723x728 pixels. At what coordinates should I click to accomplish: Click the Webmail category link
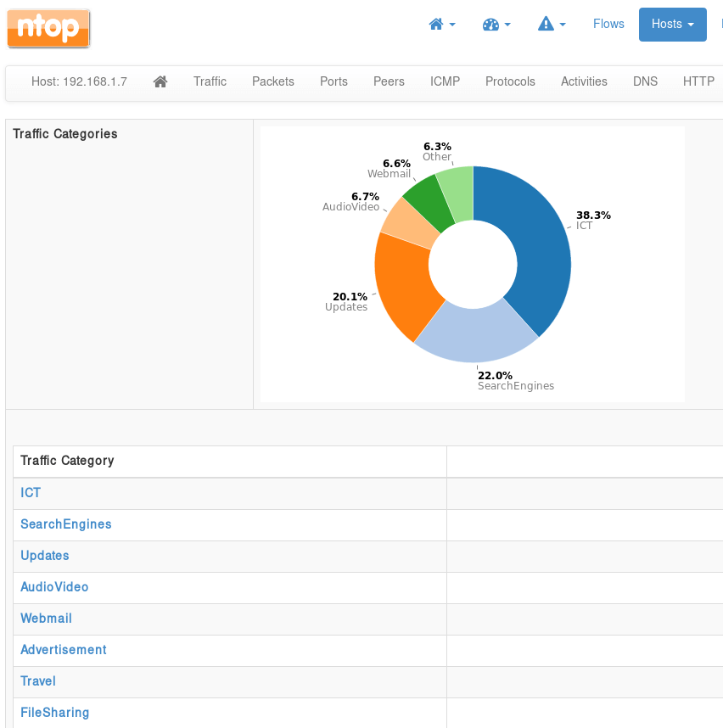coord(46,619)
